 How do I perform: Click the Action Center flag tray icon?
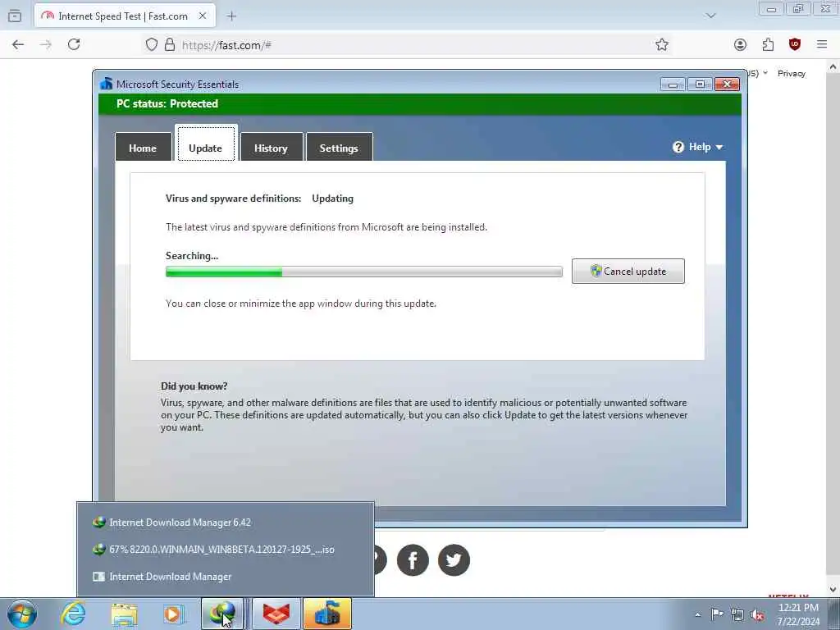717,614
